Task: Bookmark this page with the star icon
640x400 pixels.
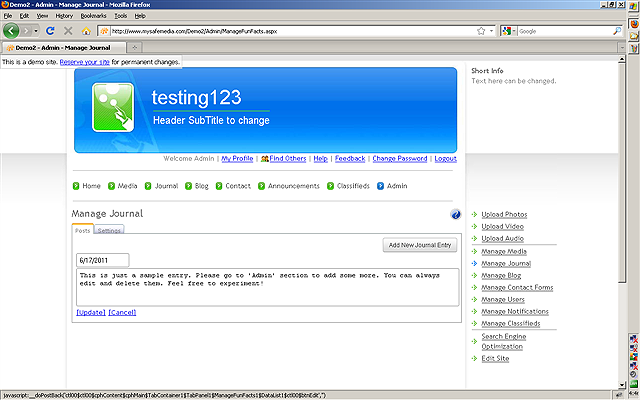Action: coord(481,31)
